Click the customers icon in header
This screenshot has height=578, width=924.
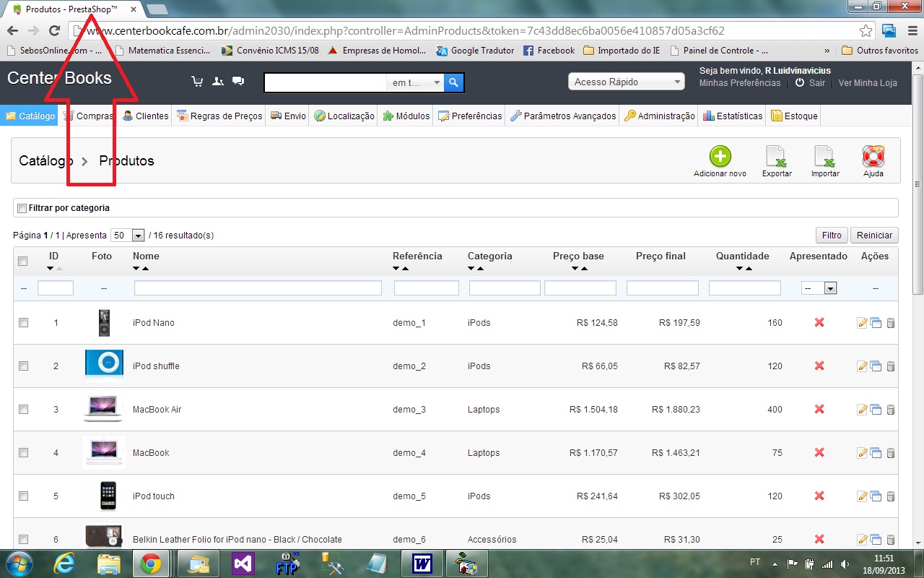click(217, 81)
